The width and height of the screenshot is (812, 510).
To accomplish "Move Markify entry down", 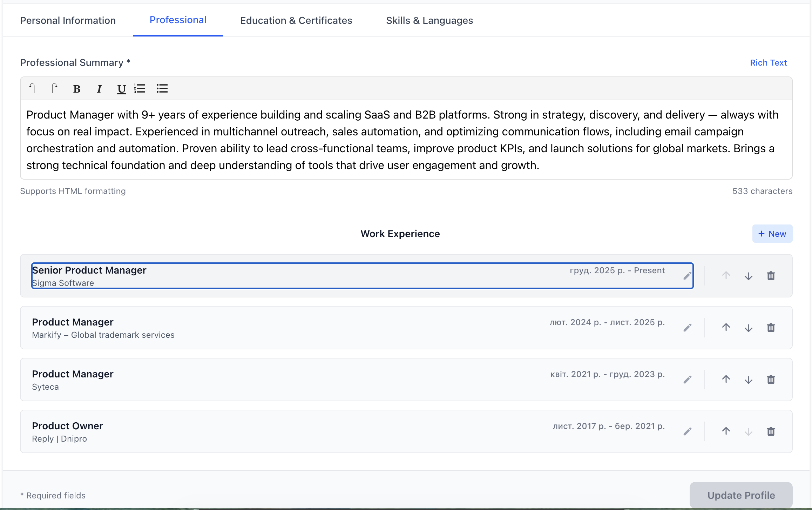I will (749, 328).
